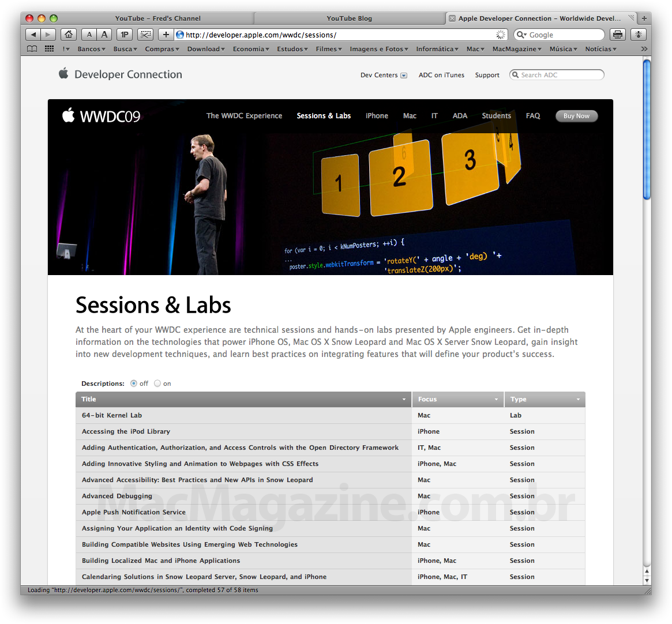Click the Home button in Safari toolbar
Screen dimensions: 672x624
pyautogui.click(x=69, y=35)
